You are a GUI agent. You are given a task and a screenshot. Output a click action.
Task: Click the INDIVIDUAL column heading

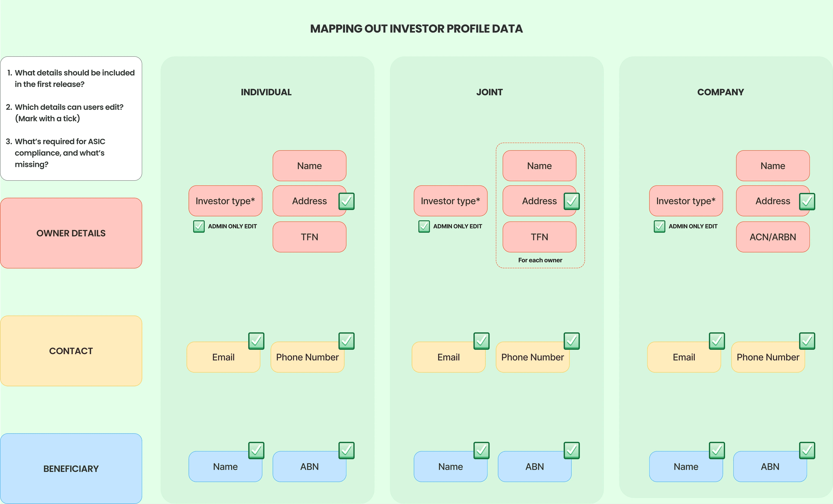coord(266,92)
